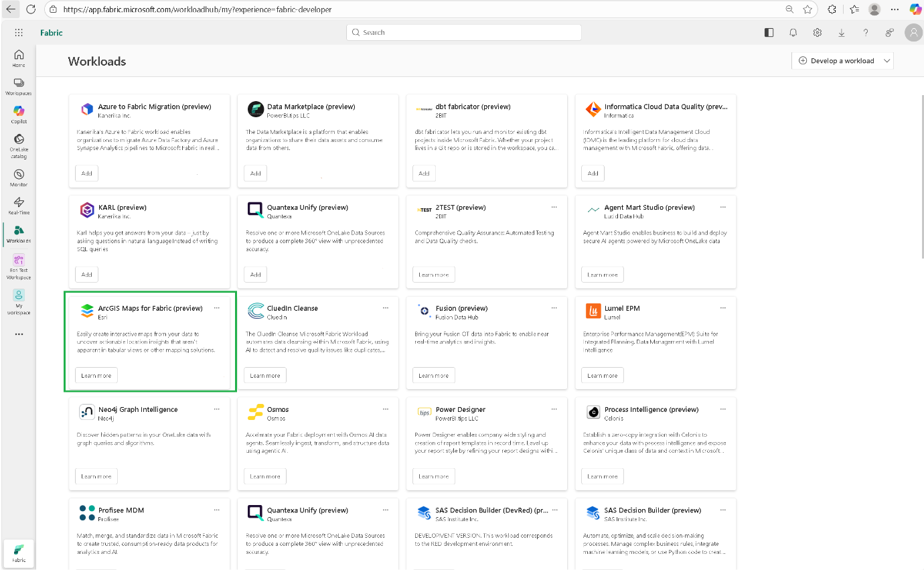The height and width of the screenshot is (570, 924).
Task: Open Workspaces from the left navigation
Action: point(19,86)
